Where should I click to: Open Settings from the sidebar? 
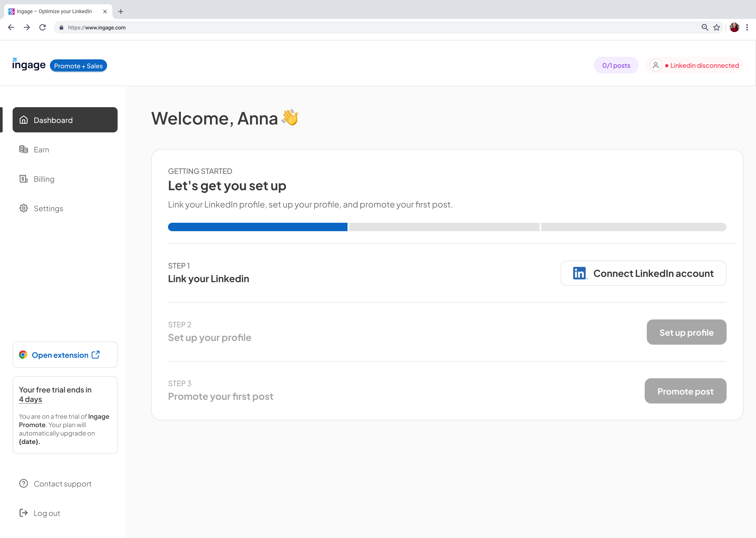[x=48, y=208]
